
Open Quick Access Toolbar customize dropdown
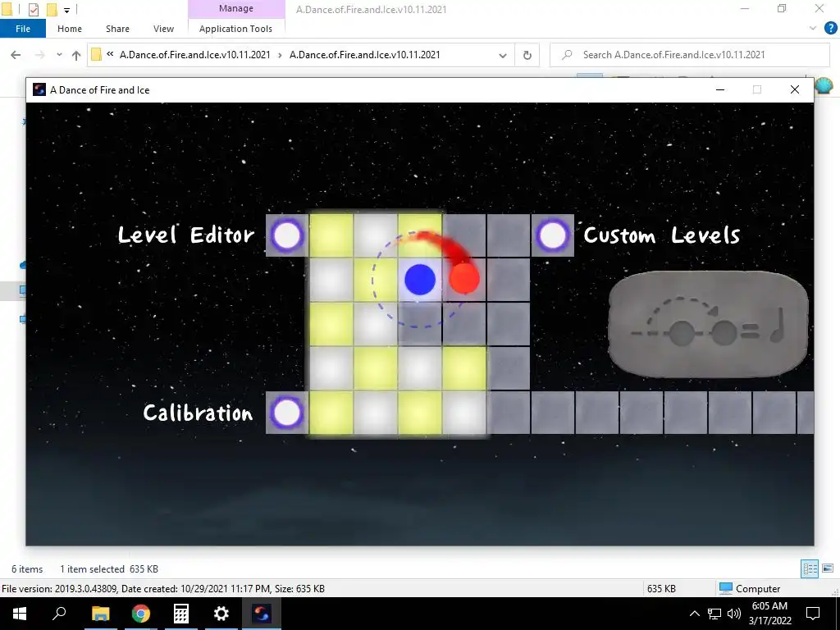(x=66, y=10)
